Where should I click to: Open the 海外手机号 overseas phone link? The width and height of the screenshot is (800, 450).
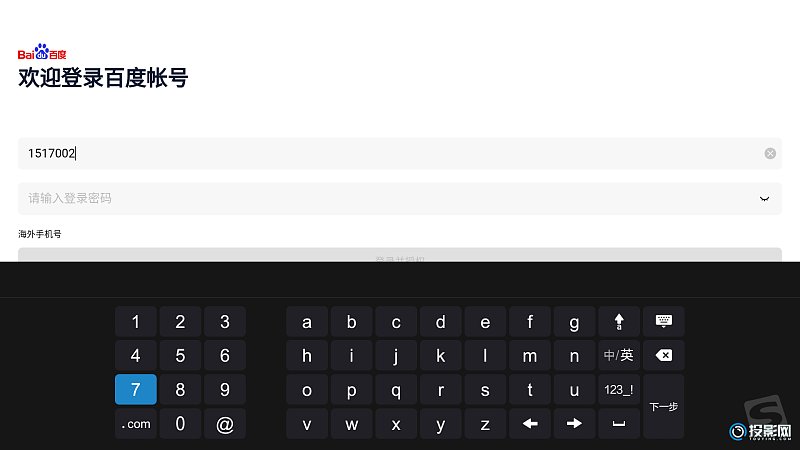click(x=40, y=234)
